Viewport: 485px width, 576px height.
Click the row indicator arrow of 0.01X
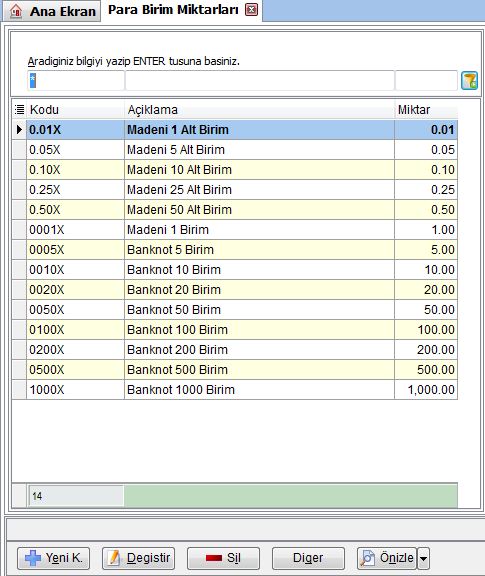pyautogui.click(x=19, y=130)
